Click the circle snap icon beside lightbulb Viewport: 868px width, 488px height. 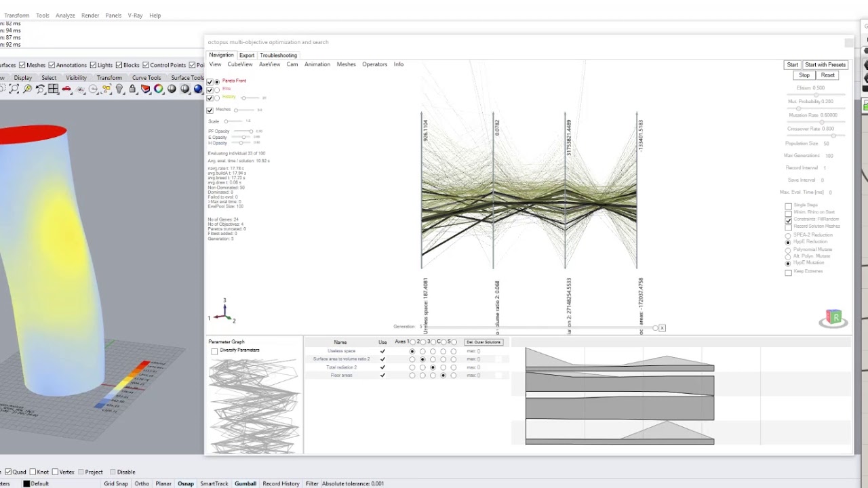point(93,89)
